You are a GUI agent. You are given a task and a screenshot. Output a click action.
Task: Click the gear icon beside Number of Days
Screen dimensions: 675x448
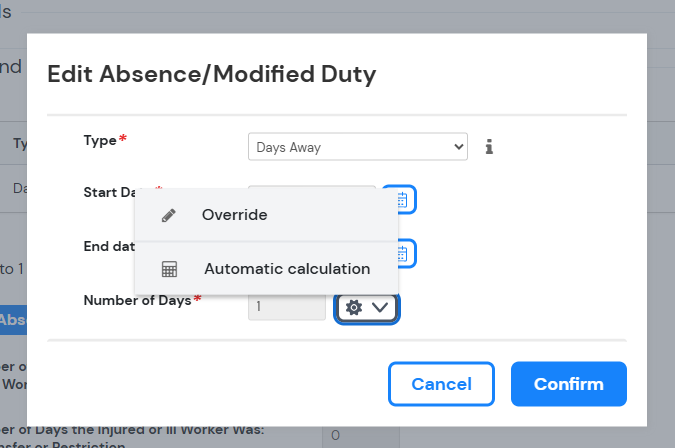pos(353,307)
